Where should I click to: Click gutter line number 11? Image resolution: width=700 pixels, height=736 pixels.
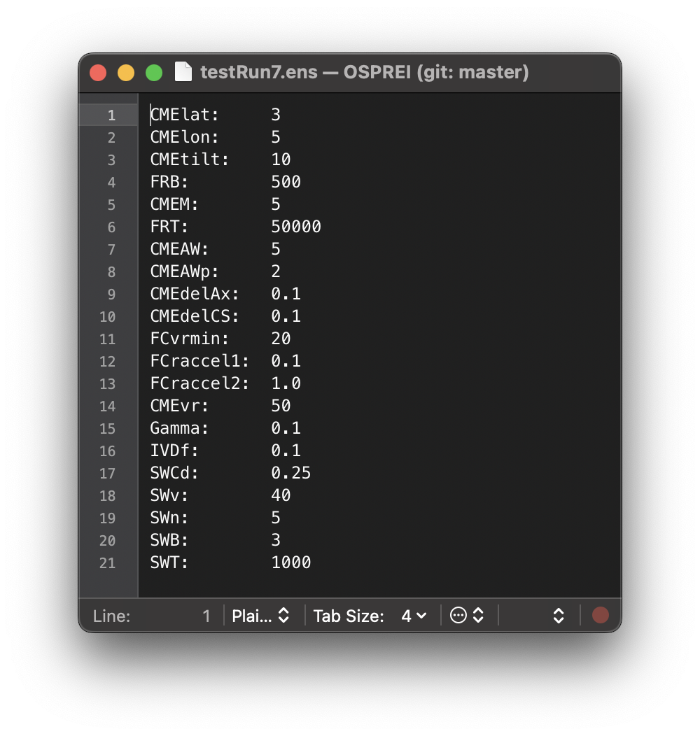tap(107, 339)
